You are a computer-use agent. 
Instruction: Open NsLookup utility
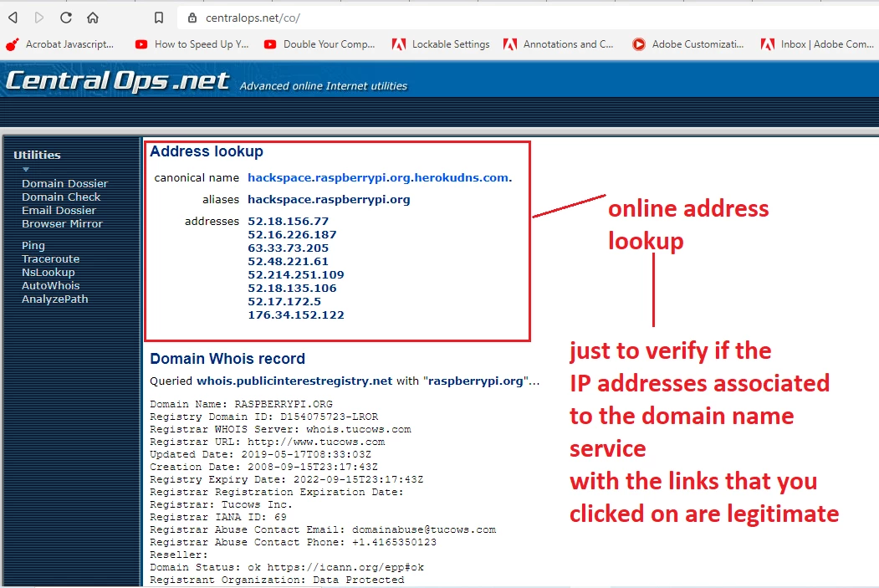click(x=49, y=273)
